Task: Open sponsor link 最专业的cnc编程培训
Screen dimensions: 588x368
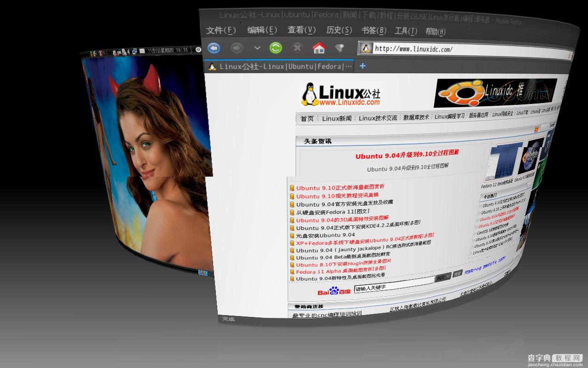Action: pyautogui.click(x=327, y=315)
